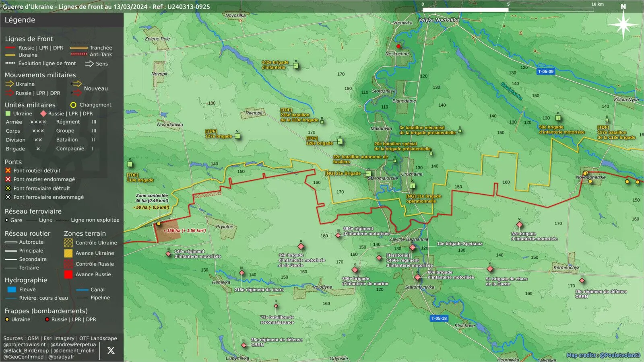Click the red strike dot near Neskuchne
The height and width of the screenshot is (362, 644).
click(398, 46)
